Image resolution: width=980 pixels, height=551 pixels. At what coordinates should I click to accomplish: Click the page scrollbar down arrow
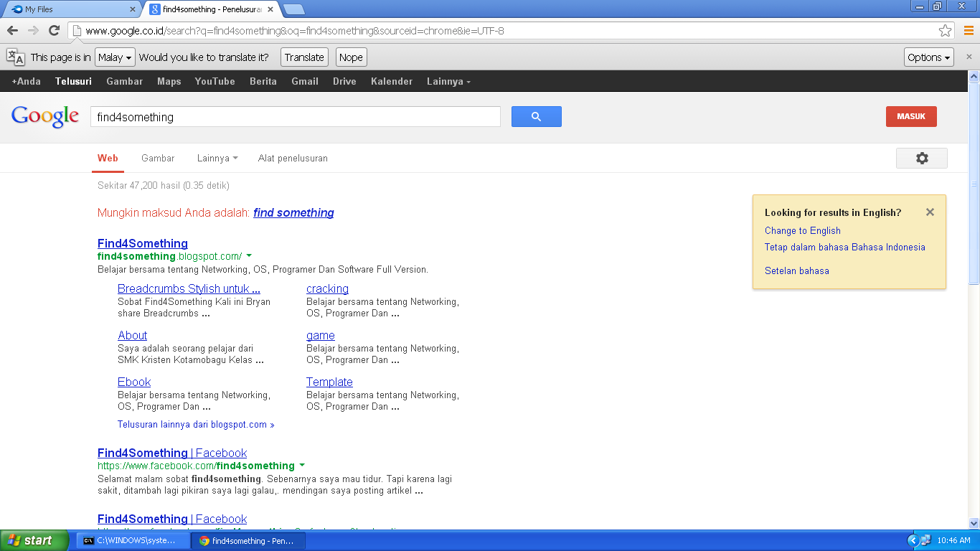(974, 523)
